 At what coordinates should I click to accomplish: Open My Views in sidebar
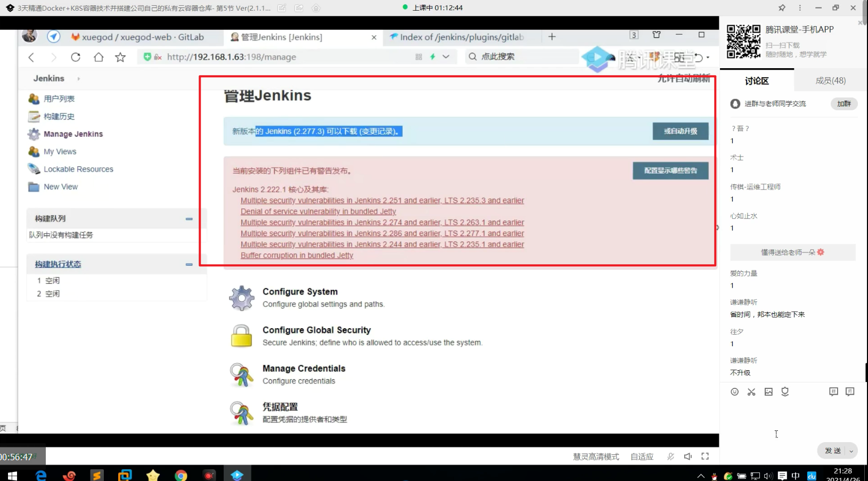coord(60,151)
